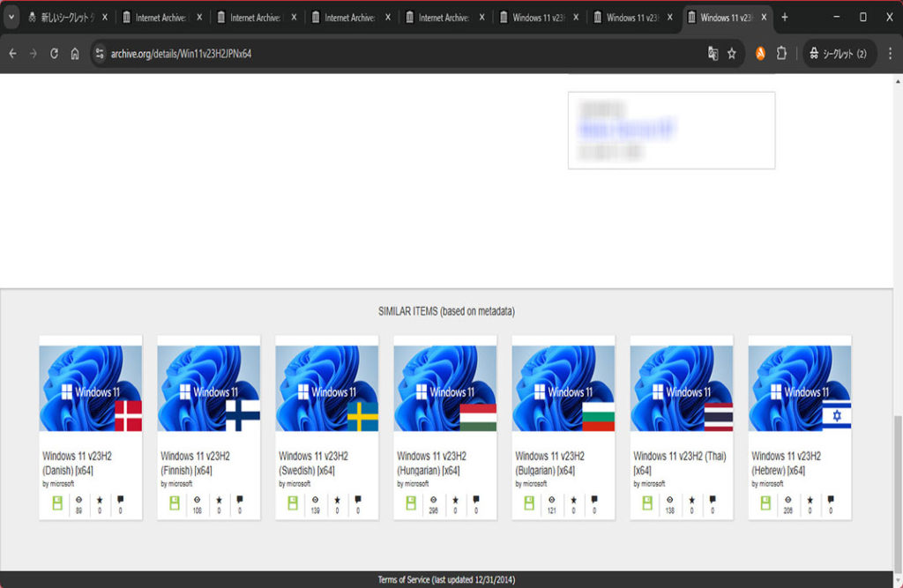Click the browser reload icon
Screen dimensions: 903x588
(x=54, y=54)
